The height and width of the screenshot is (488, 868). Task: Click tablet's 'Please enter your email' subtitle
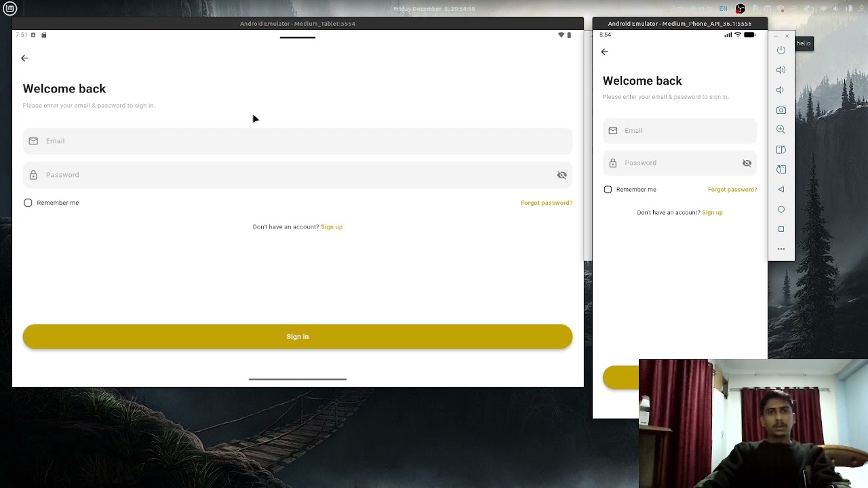point(89,106)
